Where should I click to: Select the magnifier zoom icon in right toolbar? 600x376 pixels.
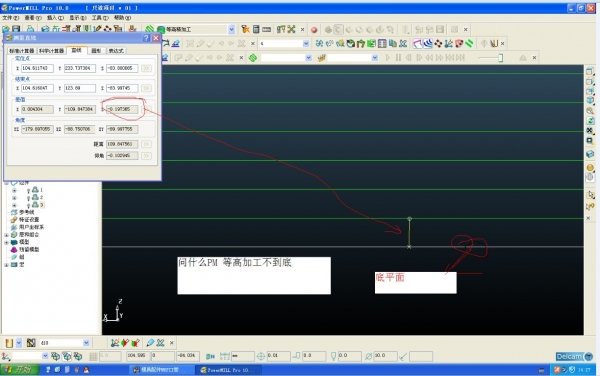(x=590, y=111)
